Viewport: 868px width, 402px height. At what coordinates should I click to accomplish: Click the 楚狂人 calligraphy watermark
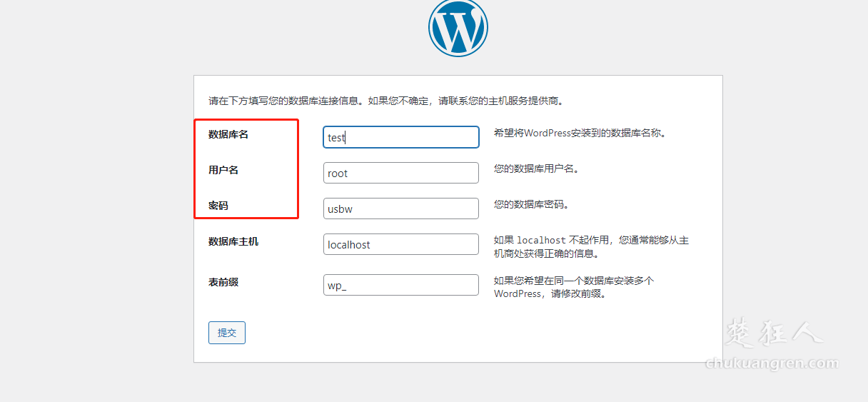tap(774, 333)
